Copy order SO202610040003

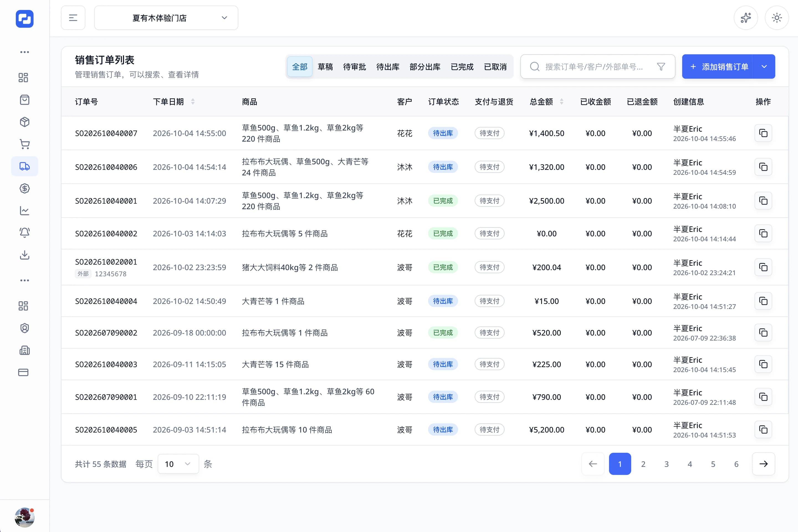pos(763,364)
